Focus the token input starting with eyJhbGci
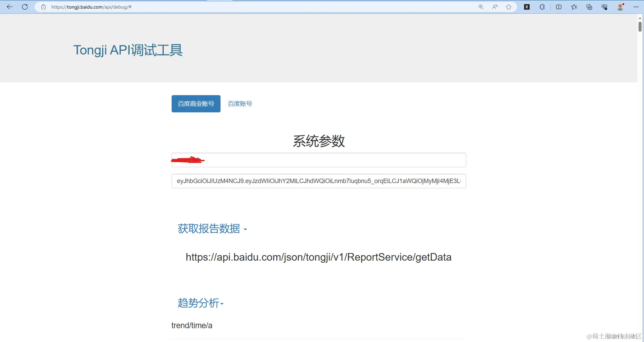 point(319,181)
